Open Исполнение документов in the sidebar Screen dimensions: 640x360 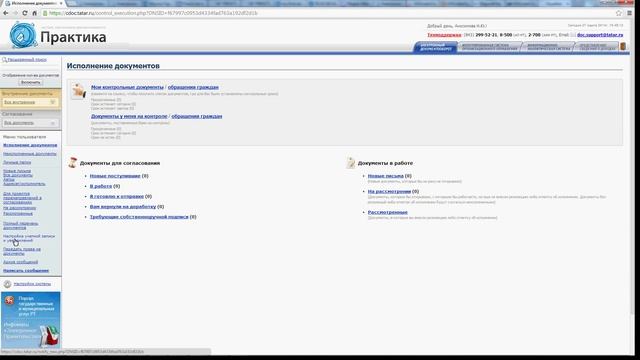(30, 145)
